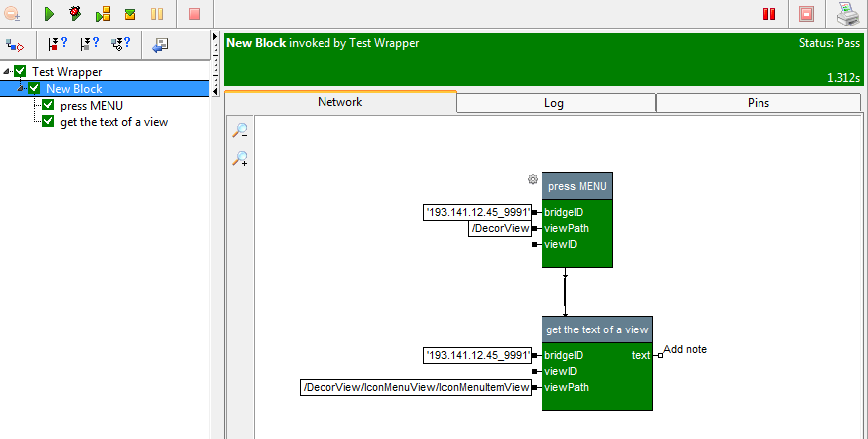Click the ladybug debug icon
The width and height of the screenshot is (868, 439).
[76, 14]
